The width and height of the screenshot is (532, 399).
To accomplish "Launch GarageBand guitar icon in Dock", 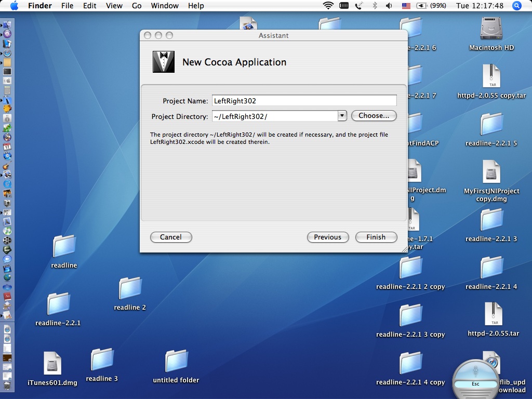I will 7,166.
